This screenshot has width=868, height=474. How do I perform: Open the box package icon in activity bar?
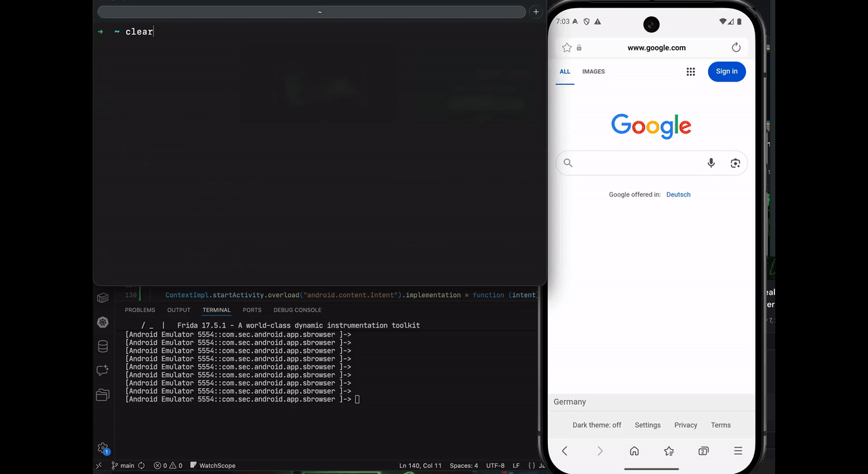tap(103, 298)
